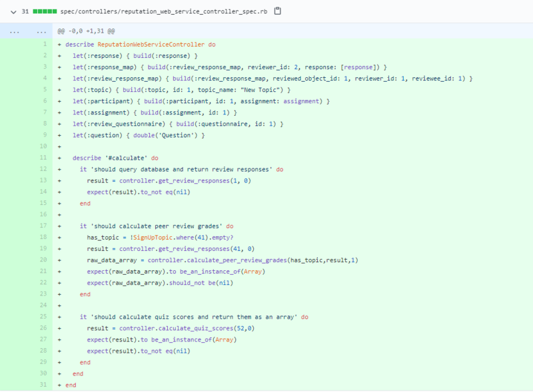Click the changed-lines count '31' in header
Viewport: 533px width, 392px height.
(x=25, y=11)
